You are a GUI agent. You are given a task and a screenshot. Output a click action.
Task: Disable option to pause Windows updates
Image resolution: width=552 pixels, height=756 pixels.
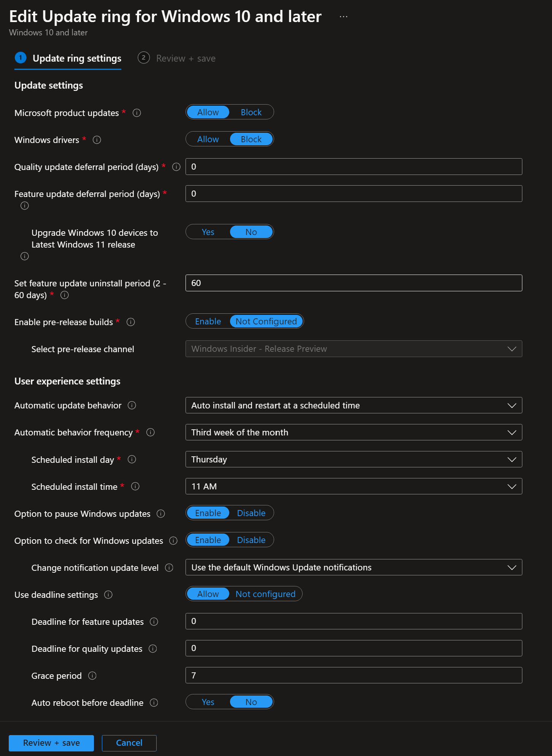pos(251,513)
